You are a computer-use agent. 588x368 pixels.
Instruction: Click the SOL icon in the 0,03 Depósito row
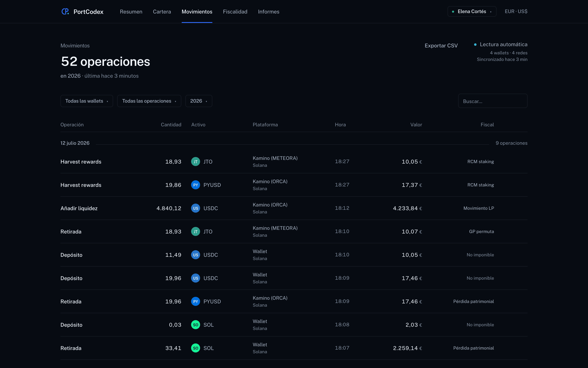pos(195,325)
